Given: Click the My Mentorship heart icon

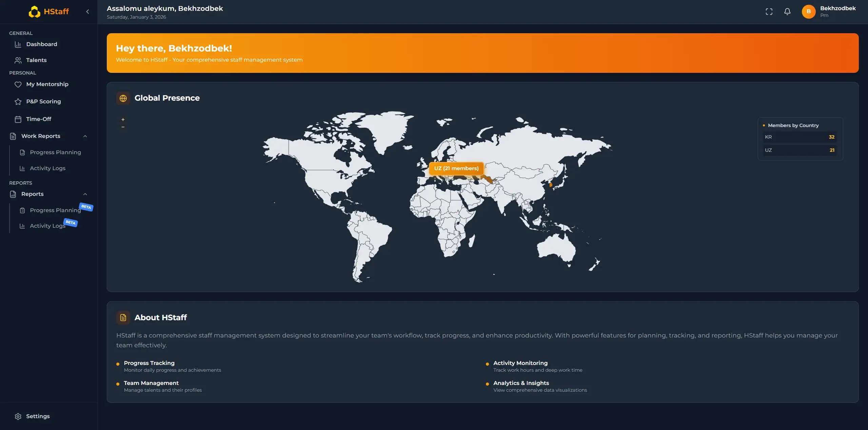Looking at the screenshot, I should [18, 84].
